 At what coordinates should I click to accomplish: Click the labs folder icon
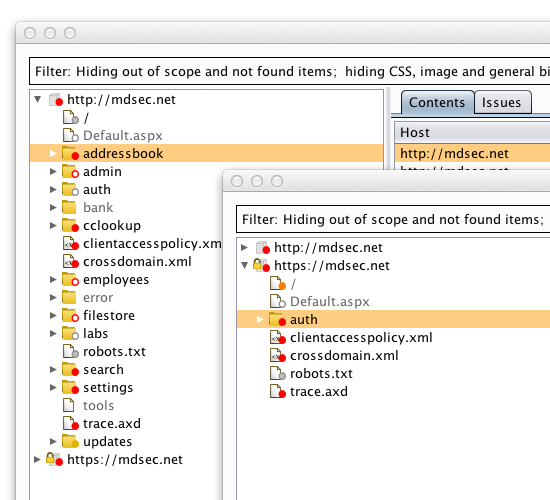pos(70,333)
